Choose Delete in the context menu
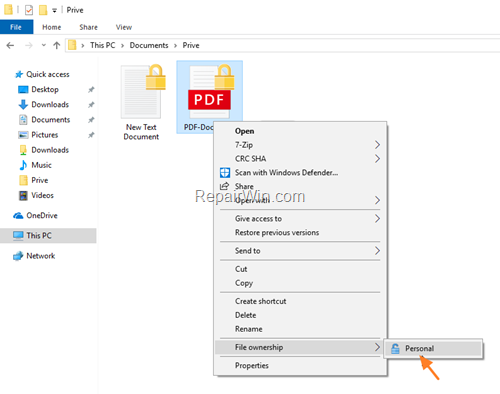Image resolution: width=500 pixels, height=394 pixels. (x=246, y=315)
